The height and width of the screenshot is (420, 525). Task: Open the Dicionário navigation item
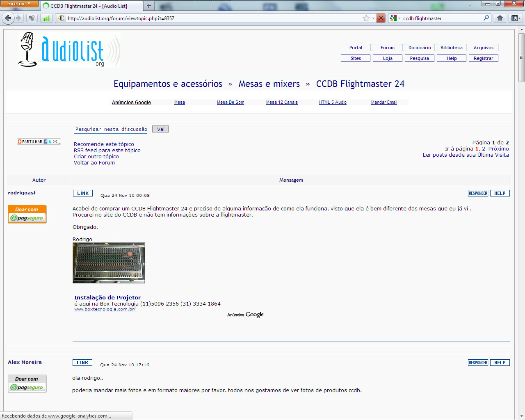pyautogui.click(x=419, y=48)
